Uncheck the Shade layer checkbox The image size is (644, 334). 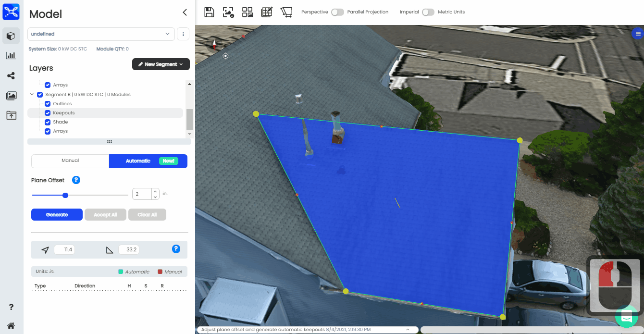pos(48,122)
